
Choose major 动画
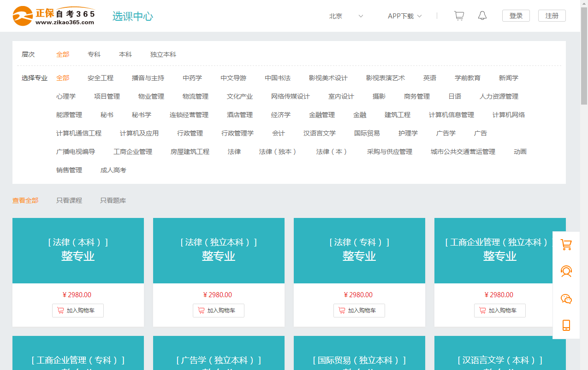tap(520, 152)
